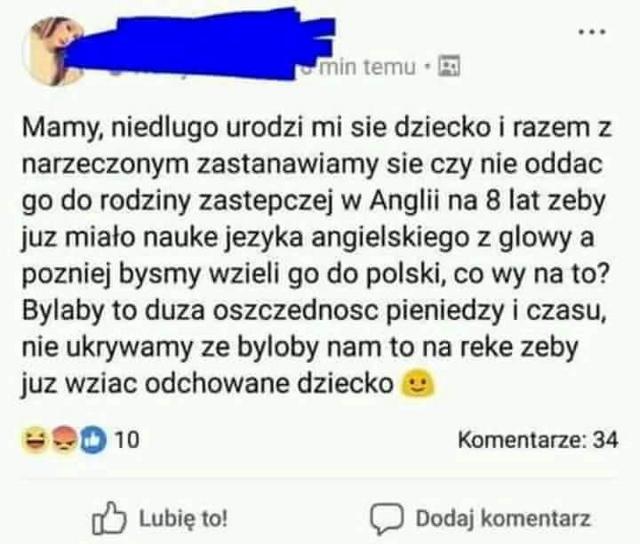The height and width of the screenshot is (544, 640).
Task: Open the blue-redacted poster name
Action: coord(200,43)
